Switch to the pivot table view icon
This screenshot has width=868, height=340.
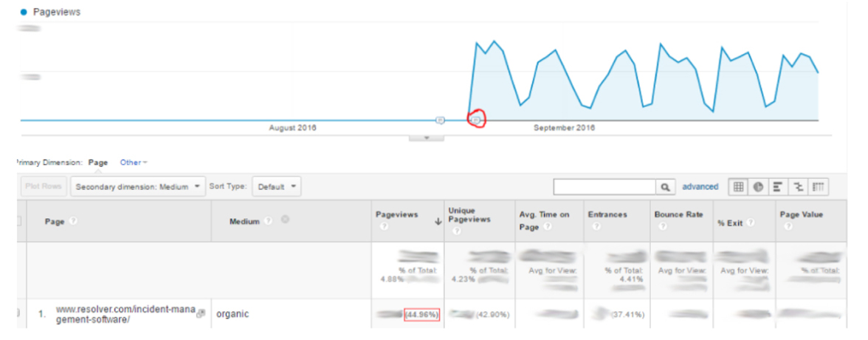[818, 187]
